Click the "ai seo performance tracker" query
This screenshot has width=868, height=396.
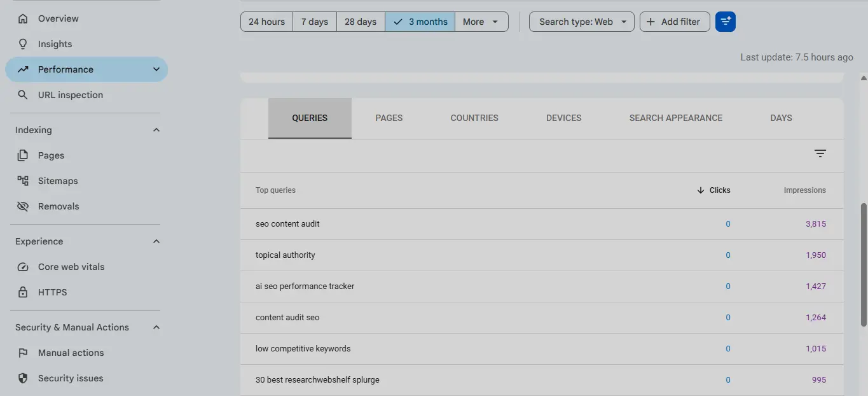[305, 286]
